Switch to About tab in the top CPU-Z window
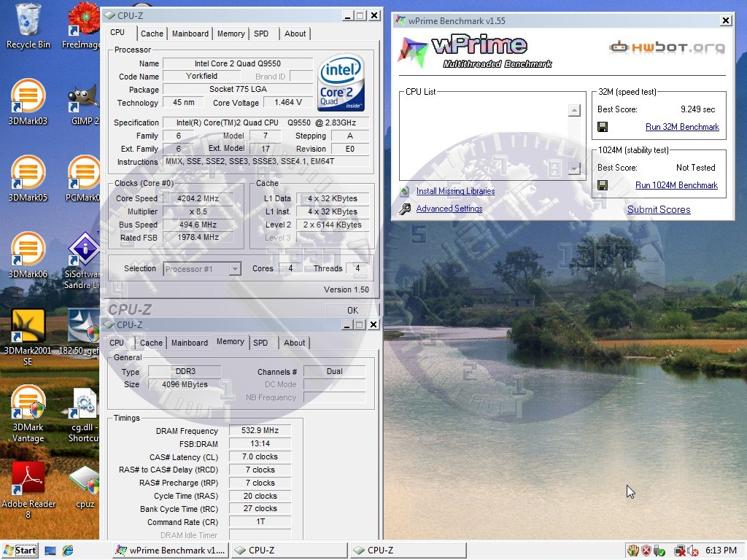Screen dimensions: 747x560 [295, 34]
